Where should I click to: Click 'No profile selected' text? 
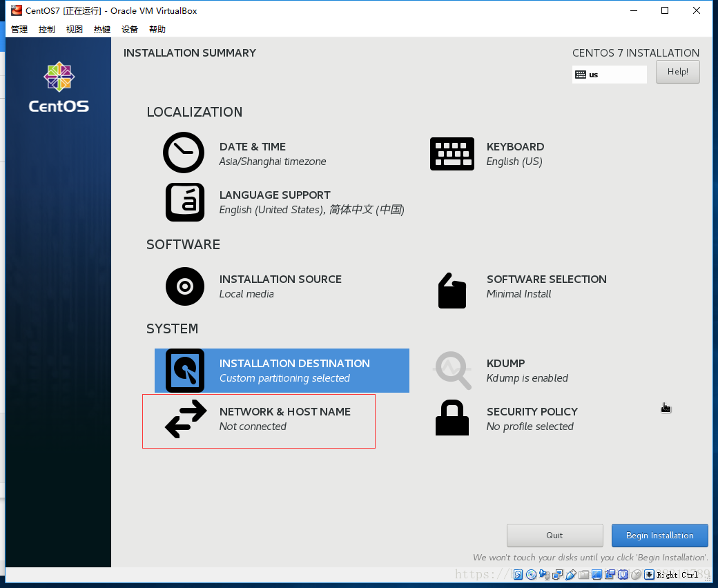530,427
